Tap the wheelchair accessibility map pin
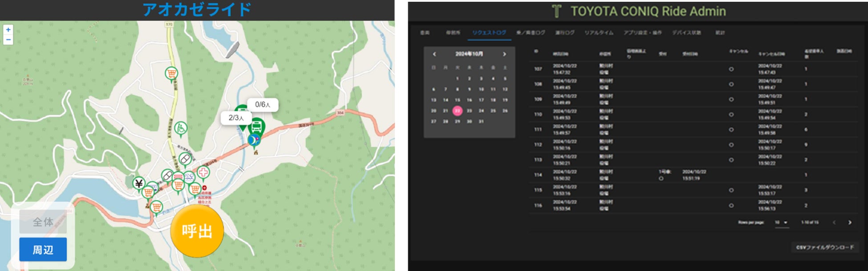Viewport: 868px width, 271px height. click(180, 129)
